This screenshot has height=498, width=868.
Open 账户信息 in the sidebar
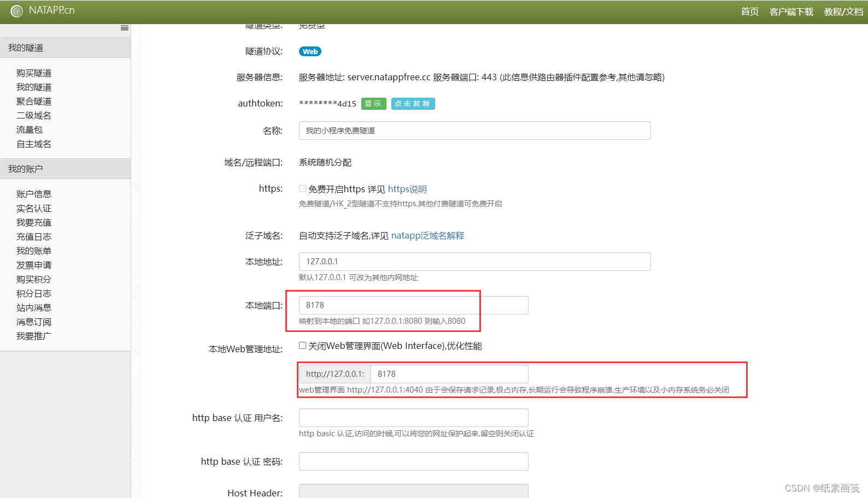tap(34, 194)
